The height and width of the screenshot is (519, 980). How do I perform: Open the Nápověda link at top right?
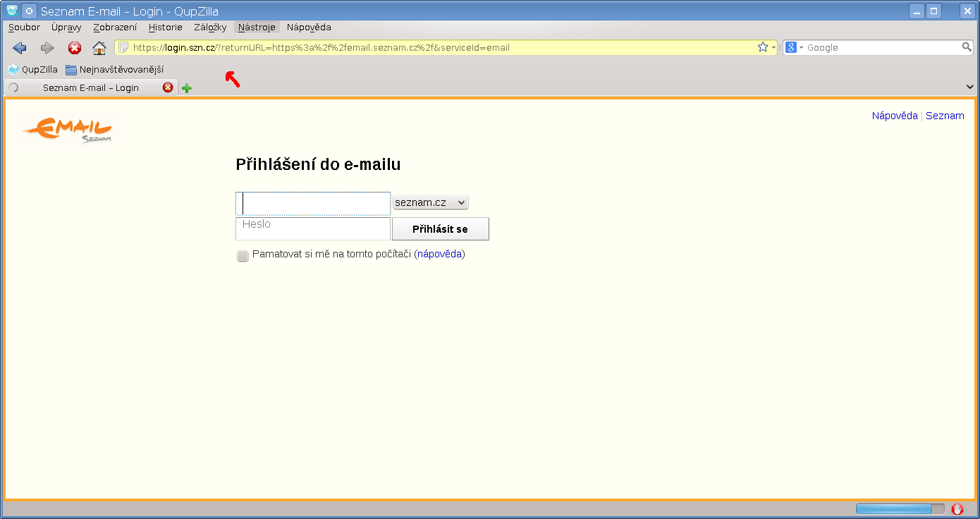(895, 116)
